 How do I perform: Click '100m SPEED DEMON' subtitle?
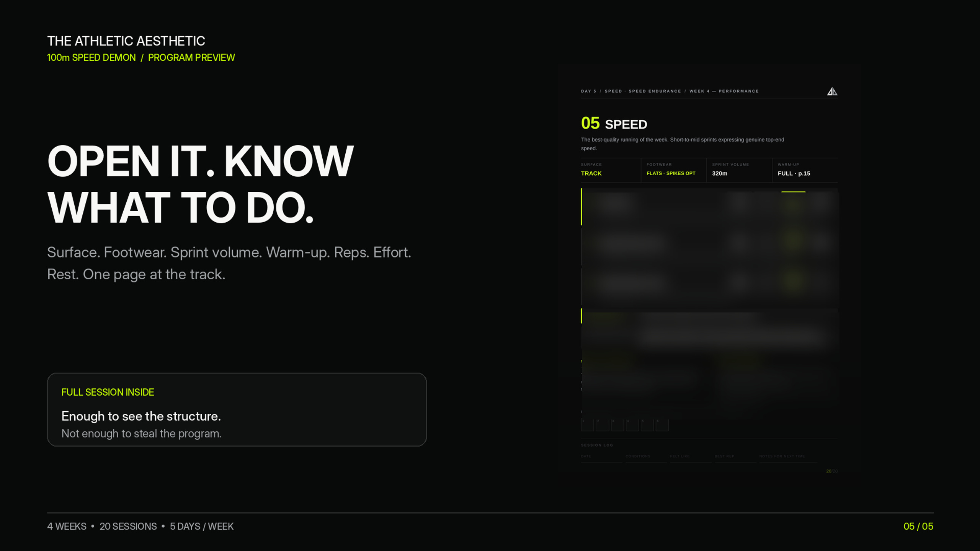click(91, 57)
